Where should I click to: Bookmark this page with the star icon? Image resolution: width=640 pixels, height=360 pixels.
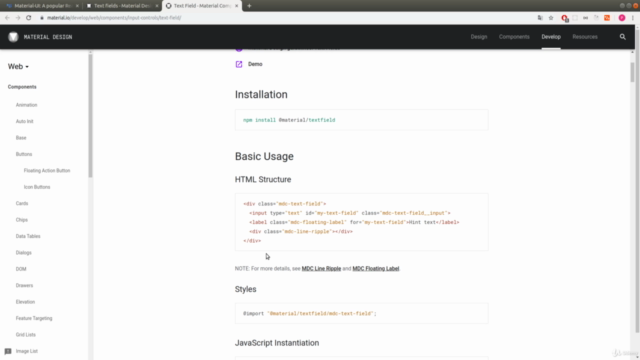pos(551,18)
